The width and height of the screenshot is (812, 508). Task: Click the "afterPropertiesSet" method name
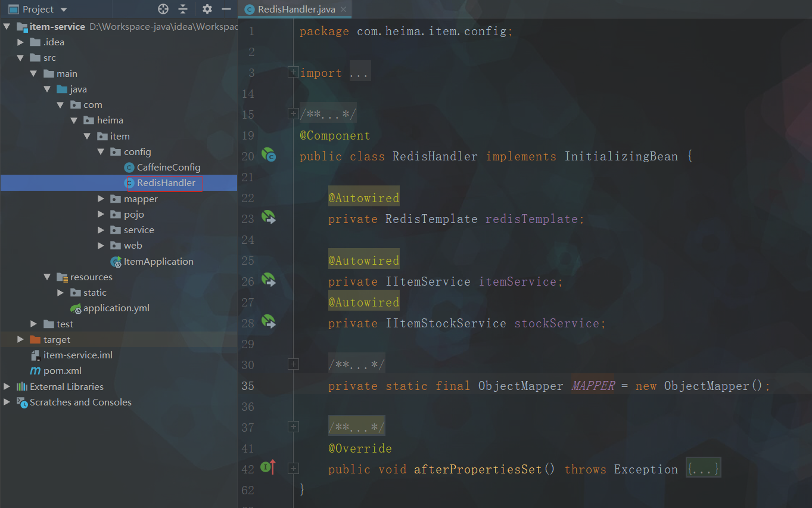pyautogui.click(x=478, y=469)
